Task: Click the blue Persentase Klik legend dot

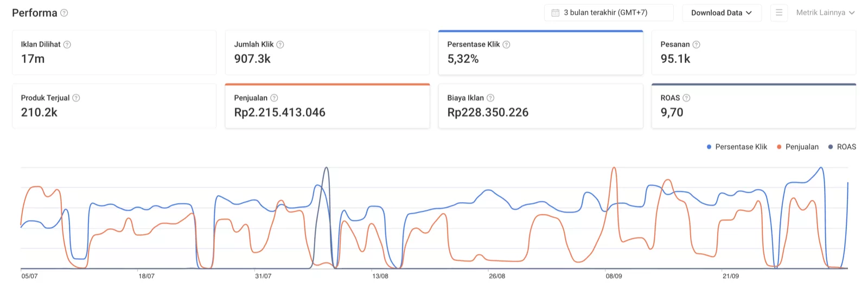Action: (x=709, y=147)
